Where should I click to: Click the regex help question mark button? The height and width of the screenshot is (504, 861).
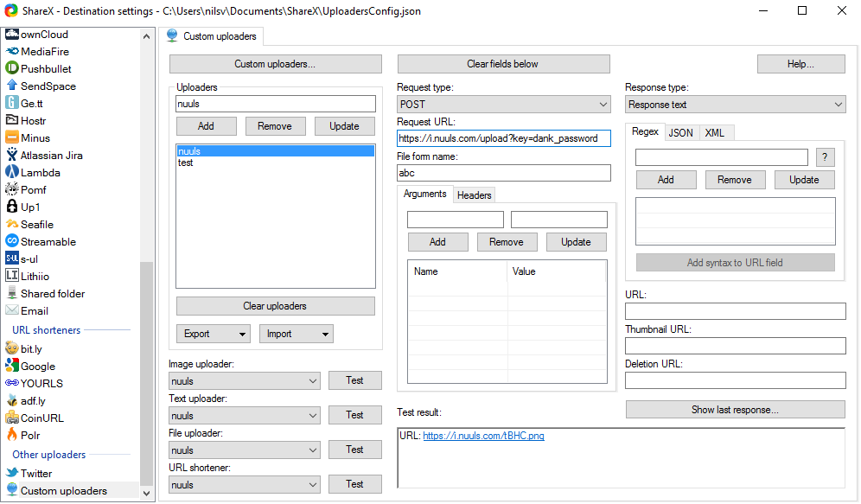(825, 157)
